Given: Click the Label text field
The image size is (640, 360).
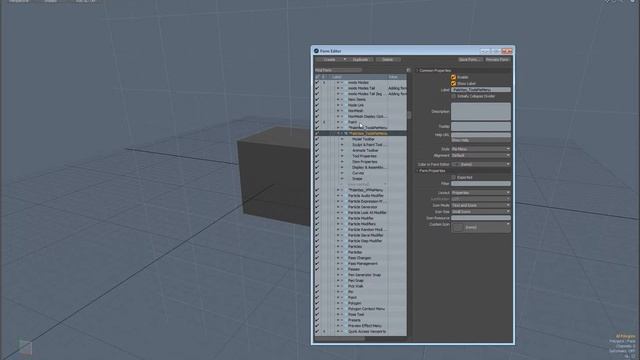Looking at the screenshot, I should point(481,90).
